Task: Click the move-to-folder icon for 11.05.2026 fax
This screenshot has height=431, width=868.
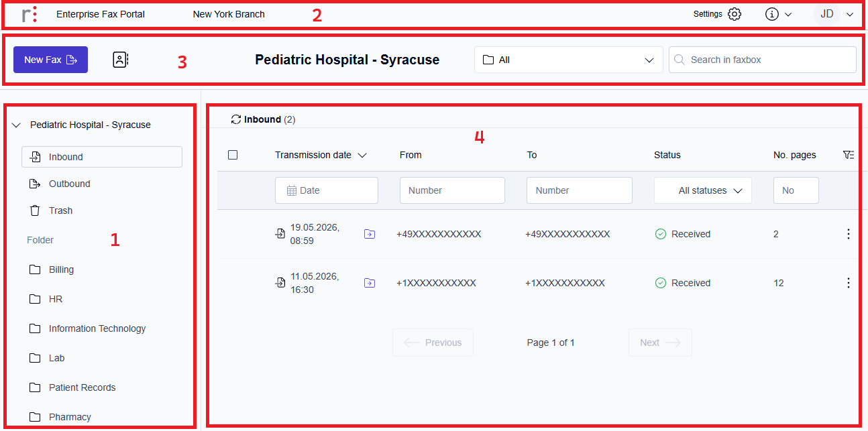Action: click(370, 283)
